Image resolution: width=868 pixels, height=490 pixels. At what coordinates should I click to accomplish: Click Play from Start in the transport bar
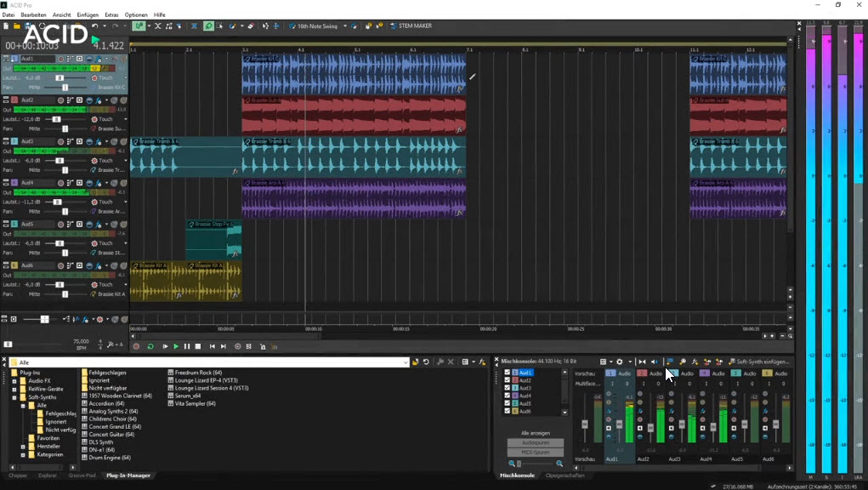tap(165, 346)
